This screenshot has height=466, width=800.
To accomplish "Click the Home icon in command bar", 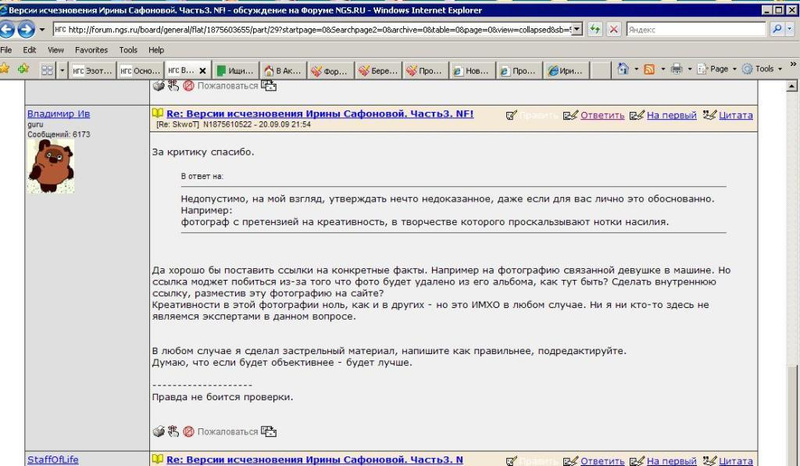I will 625,69.
